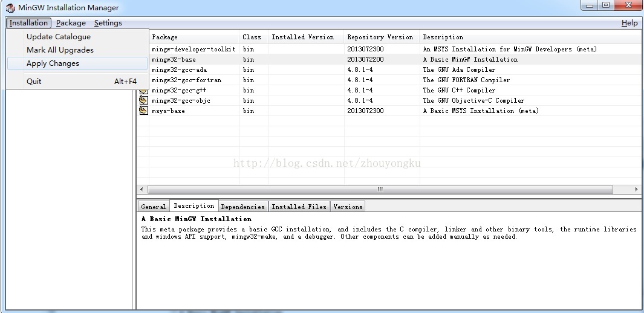
Task: Click 'The GNU Ada Compiler' description
Action: (459, 69)
